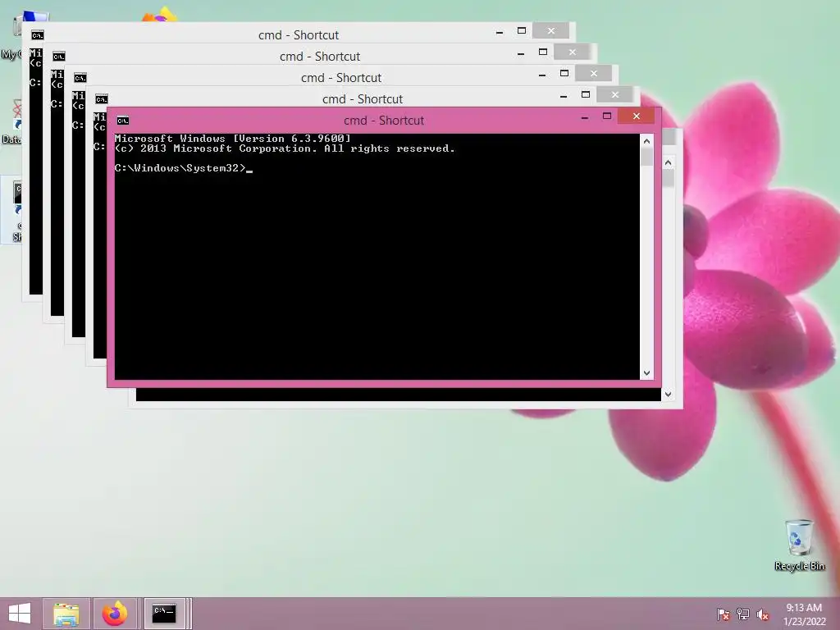
Task: Open the muted volume tray icon
Action: 763,614
